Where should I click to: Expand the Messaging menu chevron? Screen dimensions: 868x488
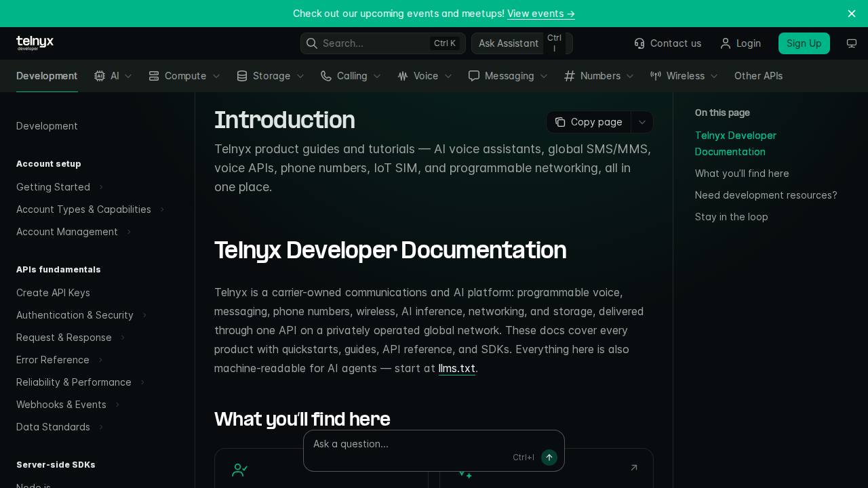tap(544, 76)
